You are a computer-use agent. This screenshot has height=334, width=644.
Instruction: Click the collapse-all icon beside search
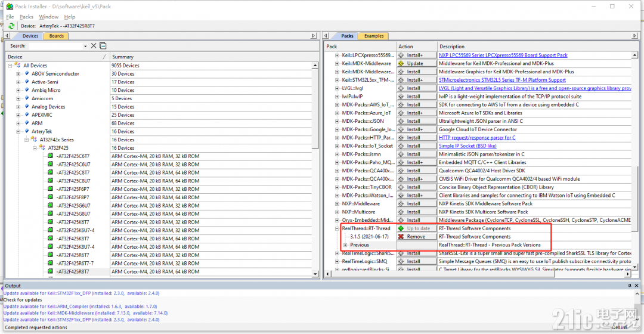coord(103,45)
